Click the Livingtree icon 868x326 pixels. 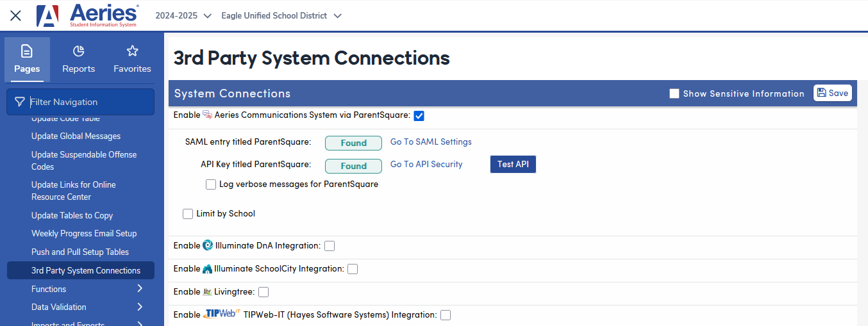click(208, 291)
